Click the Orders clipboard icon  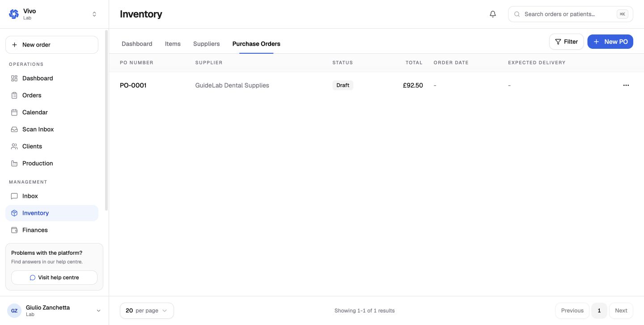pyautogui.click(x=14, y=95)
